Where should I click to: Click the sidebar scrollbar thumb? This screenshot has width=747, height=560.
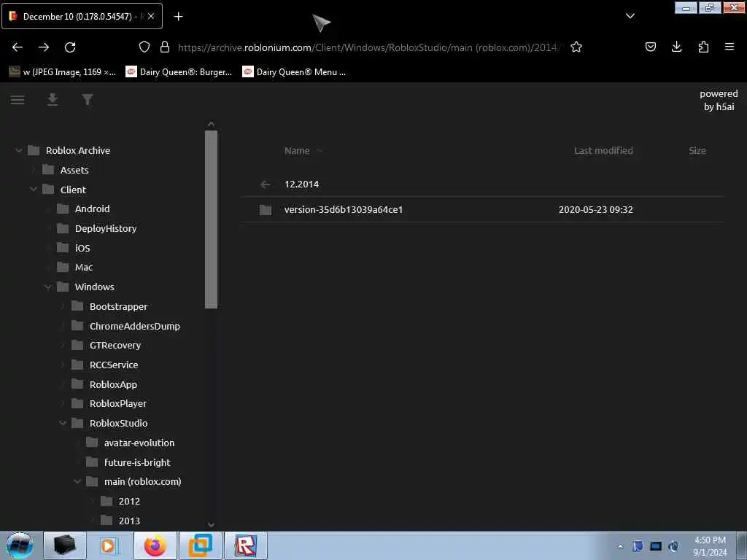click(x=211, y=219)
